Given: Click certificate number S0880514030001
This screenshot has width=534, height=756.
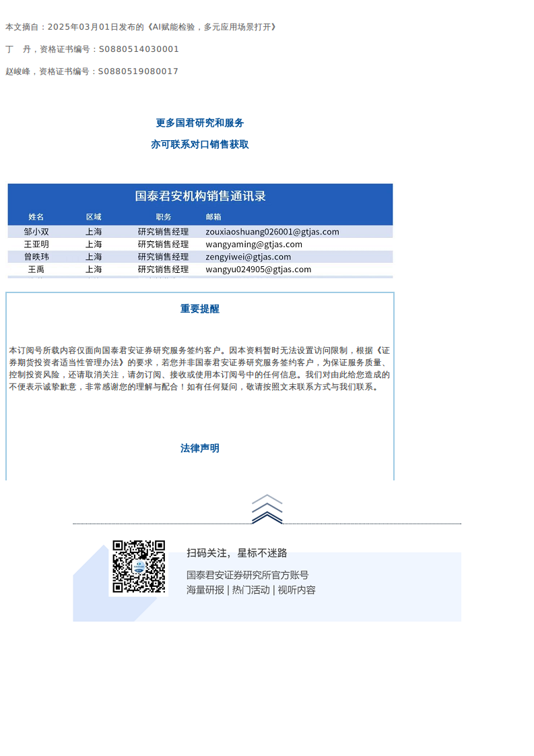Looking at the screenshot, I should (x=139, y=49).
